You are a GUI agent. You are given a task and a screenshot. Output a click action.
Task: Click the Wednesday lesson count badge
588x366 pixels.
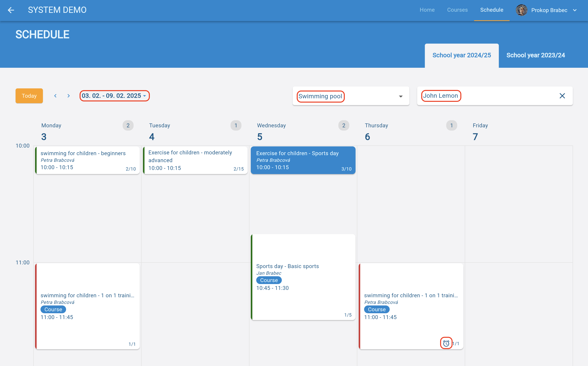(x=343, y=125)
